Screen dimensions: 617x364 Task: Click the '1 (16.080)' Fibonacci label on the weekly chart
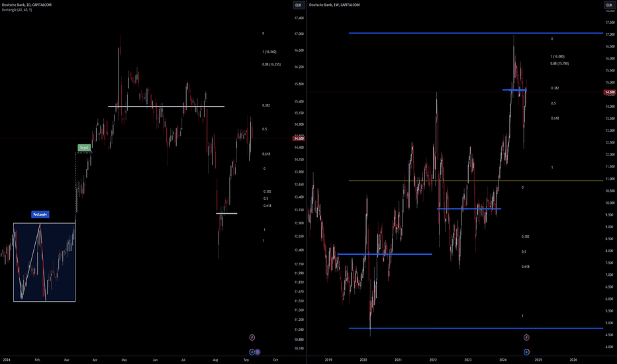click(557, 57)
